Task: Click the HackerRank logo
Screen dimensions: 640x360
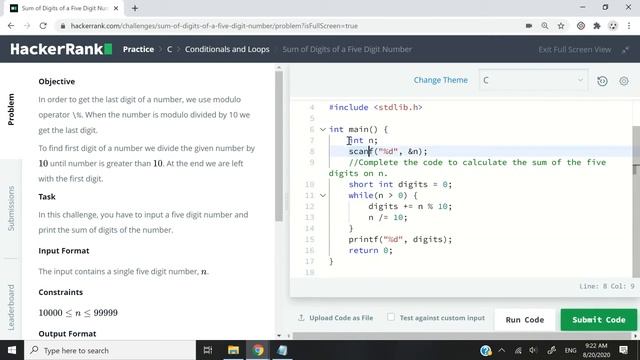Action: (61, 49)
